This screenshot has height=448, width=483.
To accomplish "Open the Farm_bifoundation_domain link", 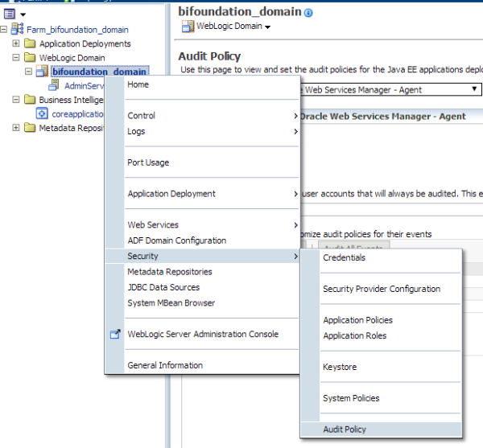I will 77,30.
